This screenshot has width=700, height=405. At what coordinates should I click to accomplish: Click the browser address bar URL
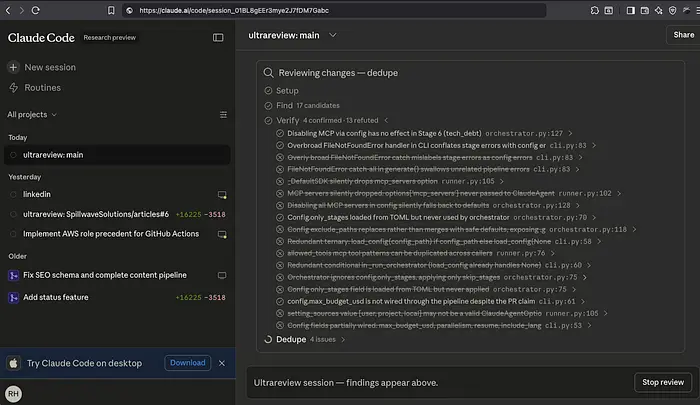pos(234,10)
